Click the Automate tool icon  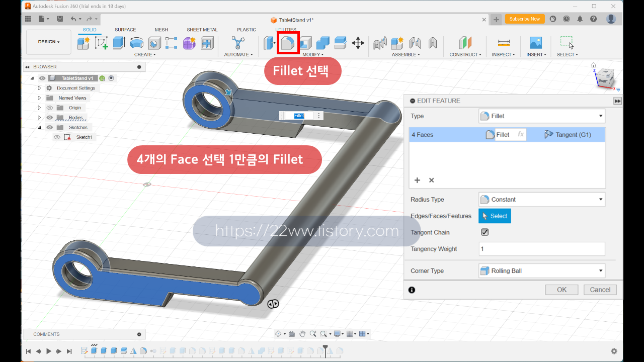[237, 43]
